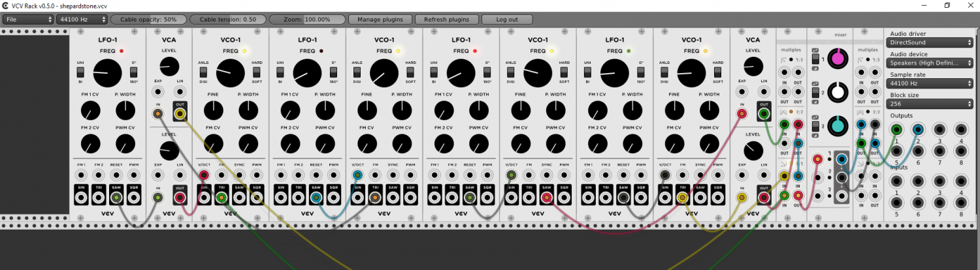Click lower red OUT jack on left VCA
Screen dimensions: 980x270
[x=180, y=197]
